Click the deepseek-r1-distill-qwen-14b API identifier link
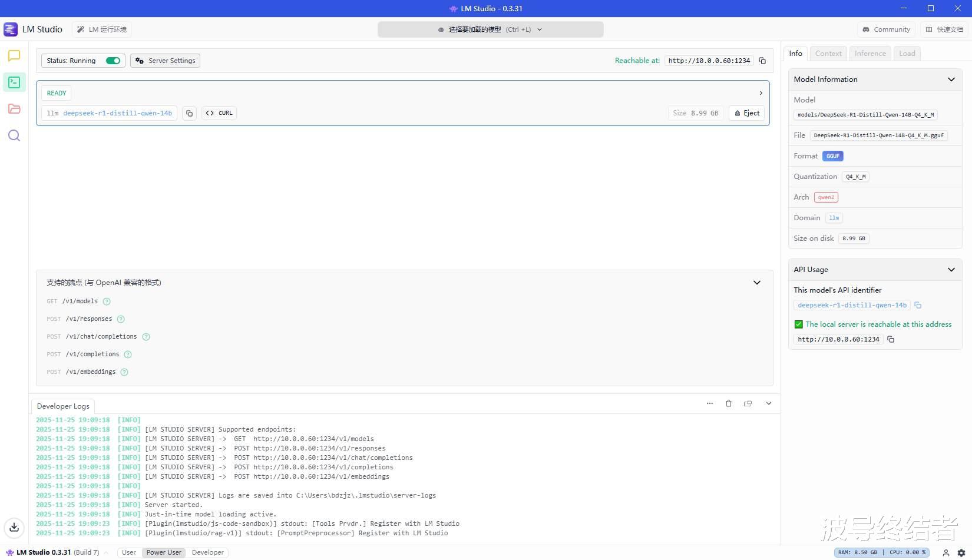The image size is (972, 560). (x=852, y=305)
